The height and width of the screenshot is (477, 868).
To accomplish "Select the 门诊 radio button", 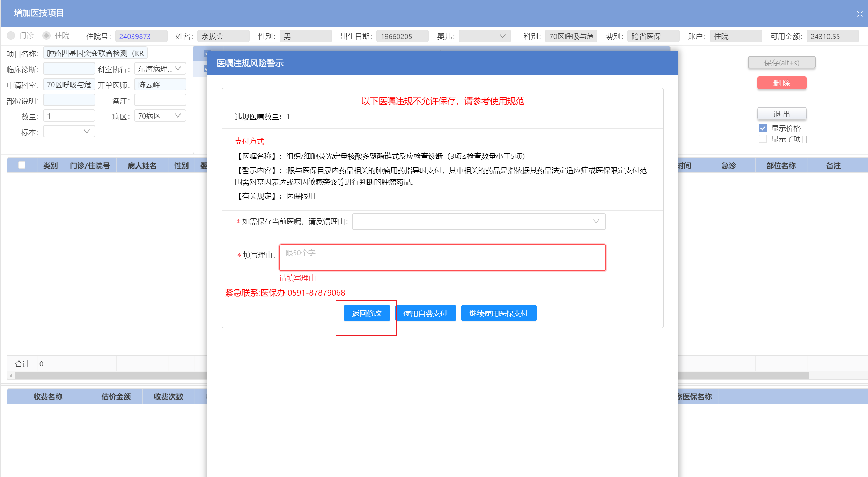I will 11,36.
